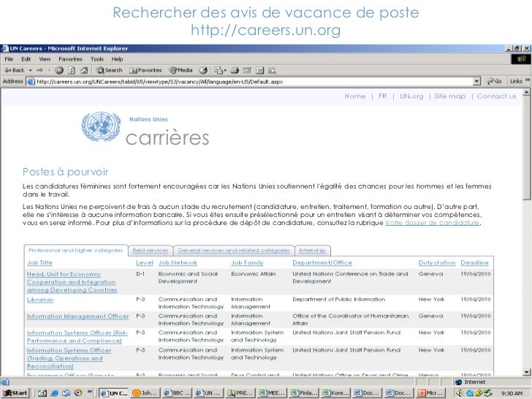Click the Refresh page icon
This screenshot has height=399, width=532.
tap(72, 70)
